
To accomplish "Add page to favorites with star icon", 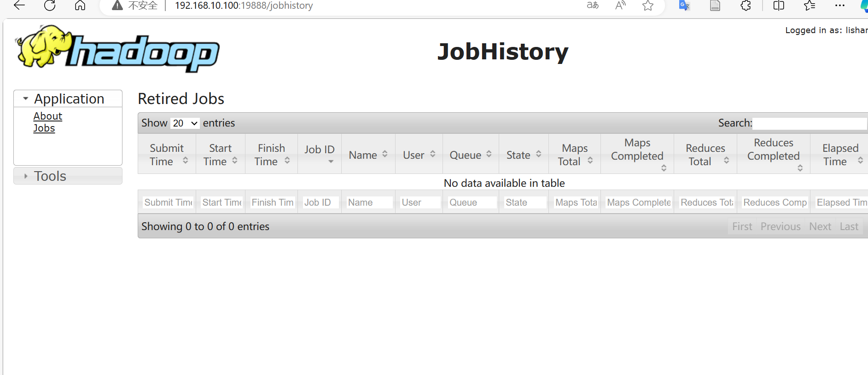I will [648, 6].
